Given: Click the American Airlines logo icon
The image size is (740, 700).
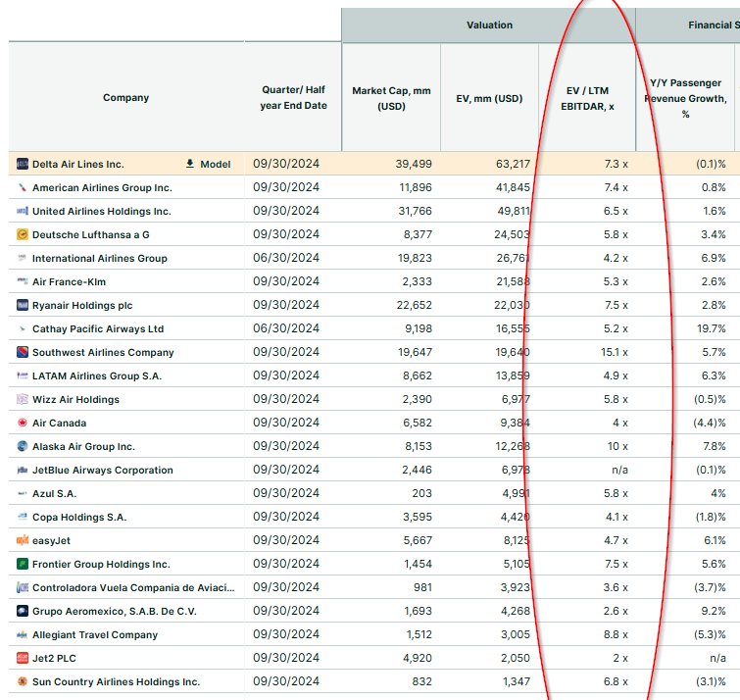Looking at the screenshot, I should (23, 187).
